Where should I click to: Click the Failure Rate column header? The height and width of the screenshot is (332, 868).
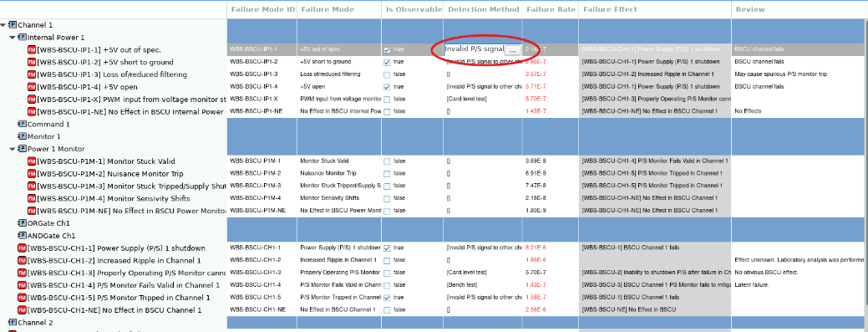pyautogui.click(x=551, y=9)
